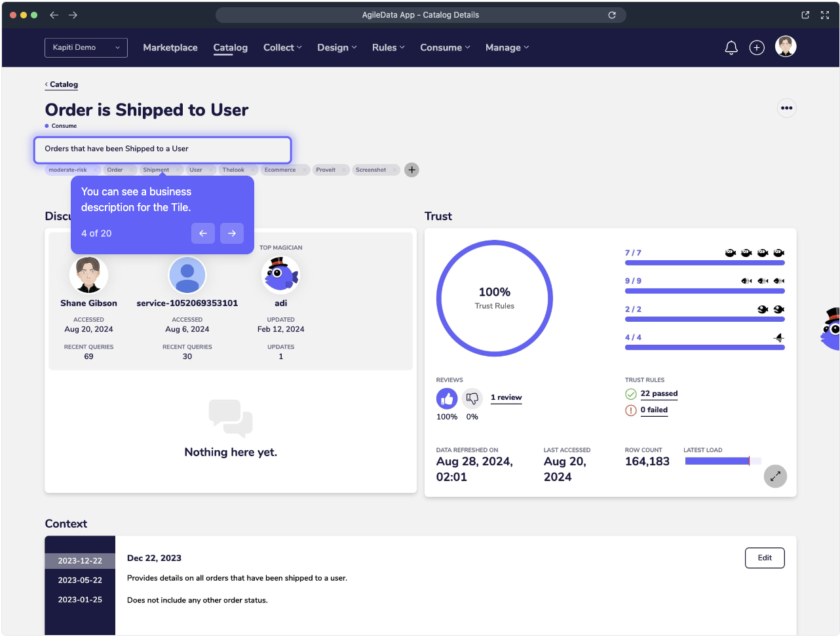Click the 1 review link

[x=506, y=397]
